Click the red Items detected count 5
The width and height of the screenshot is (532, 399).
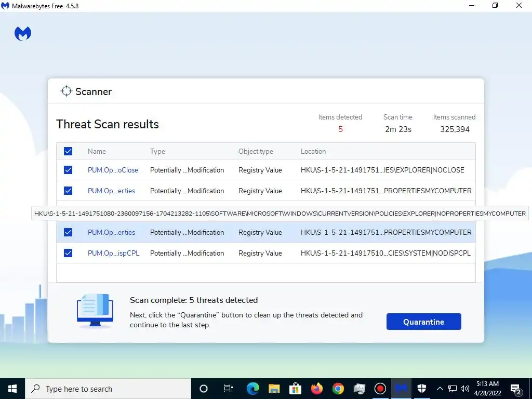340,129
